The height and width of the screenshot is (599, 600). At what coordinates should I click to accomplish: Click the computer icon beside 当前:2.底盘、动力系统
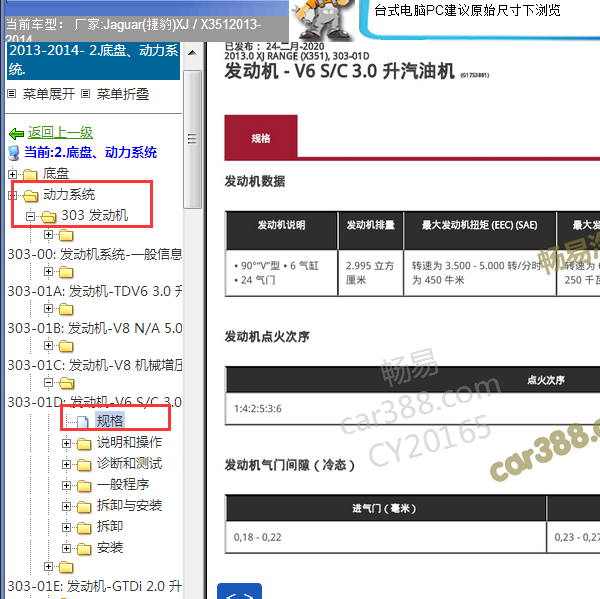pos(14,153)
